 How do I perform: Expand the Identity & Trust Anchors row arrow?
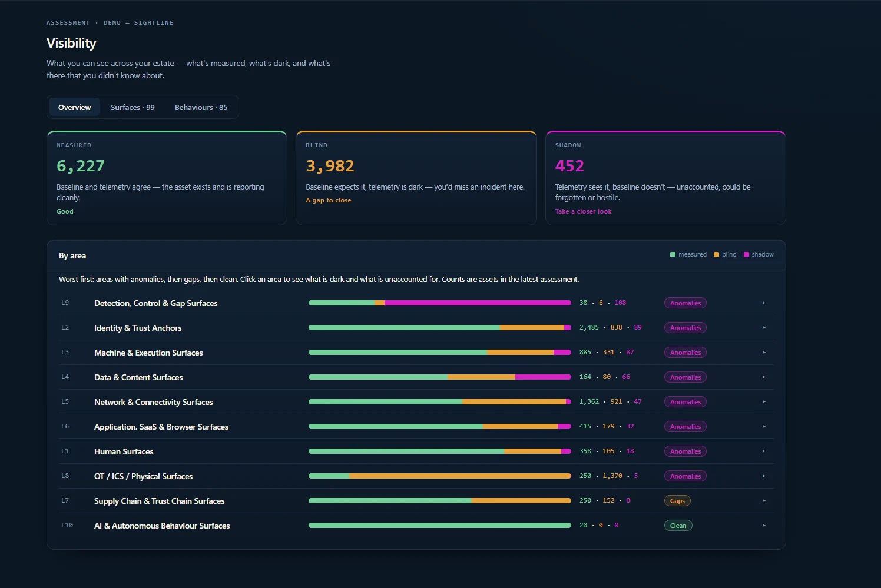764,328
